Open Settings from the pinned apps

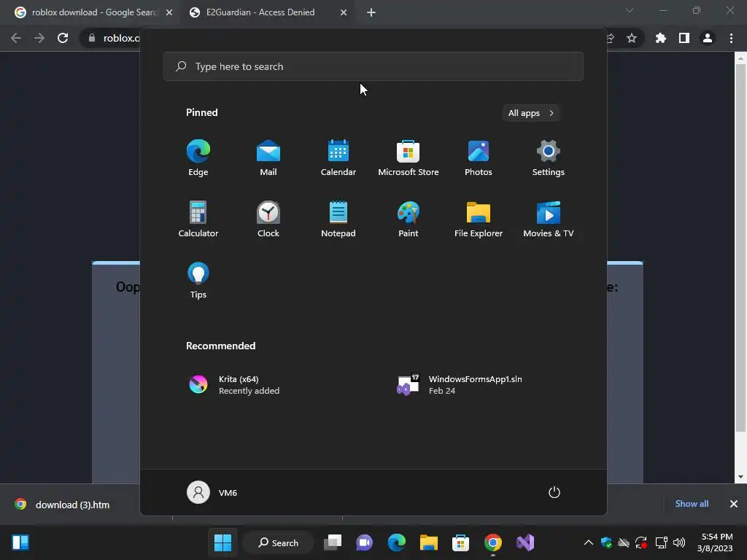[x=549, y=158]
